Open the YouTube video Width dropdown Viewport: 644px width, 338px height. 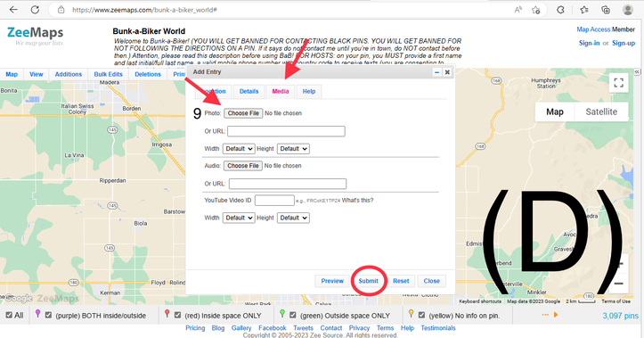[x=239, y=218]
